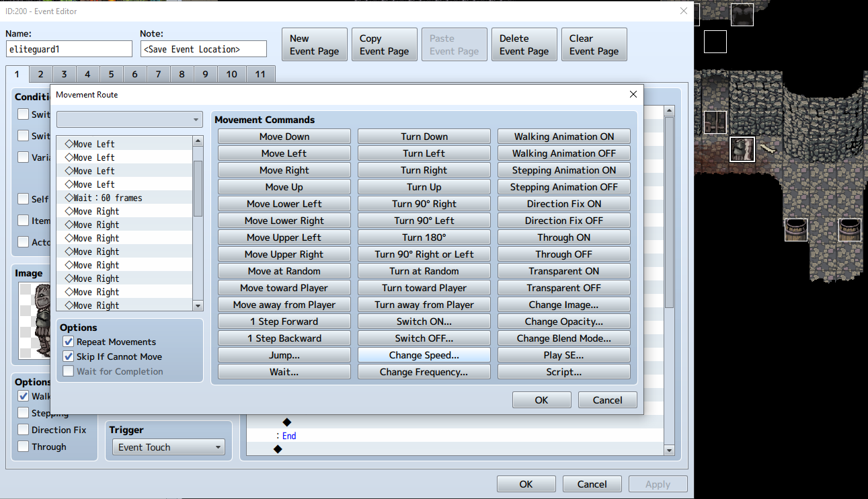Enable the Through option checkbox
This screenshot has height=499, width=868.
pyautogui.click(x=24, y=447)
